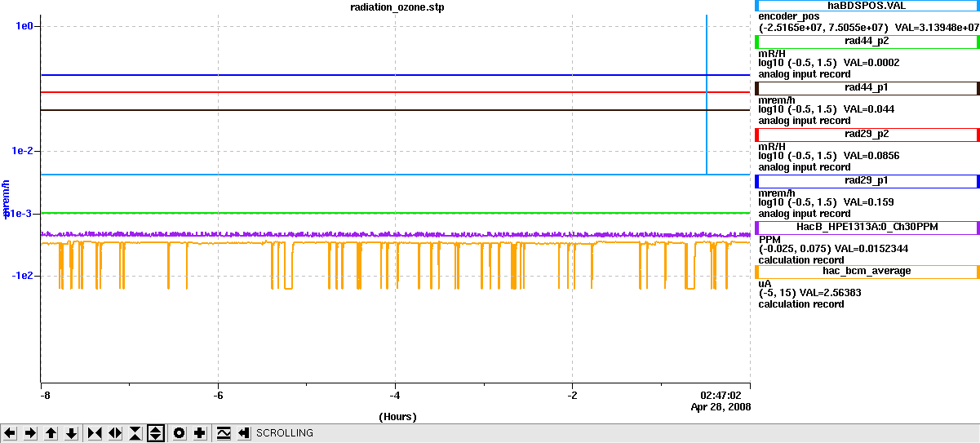Click the uA units label
Screen dimensions: 980x443
(x=765, y=282)
